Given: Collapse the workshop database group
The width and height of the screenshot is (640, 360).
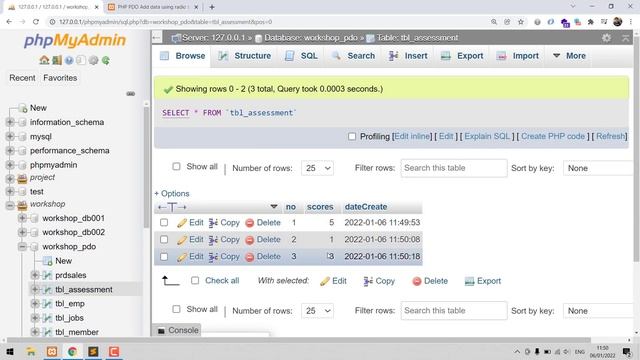Looking at the screenshot, I should pyautogui.click(x=10, y=205).
